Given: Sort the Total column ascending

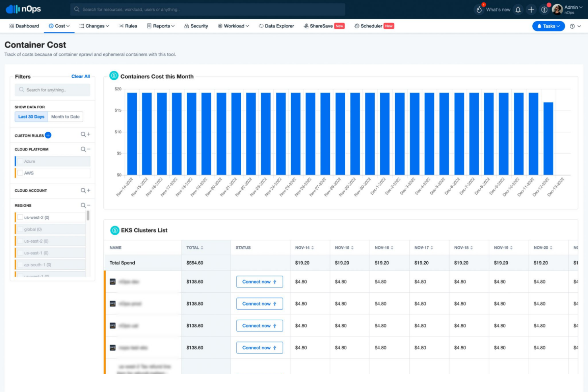Looking at the screenshot, I should click(x=202, y=247).
